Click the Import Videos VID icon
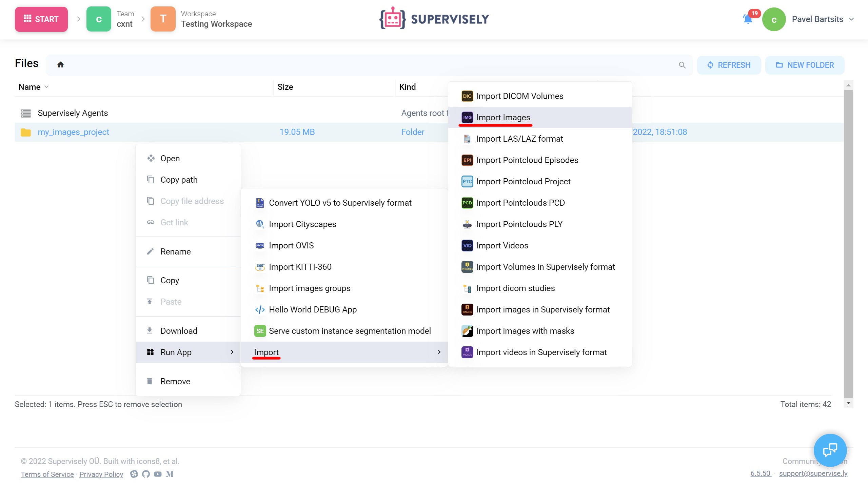This screenshot has width=868, height=488. [x=467, y=246]
